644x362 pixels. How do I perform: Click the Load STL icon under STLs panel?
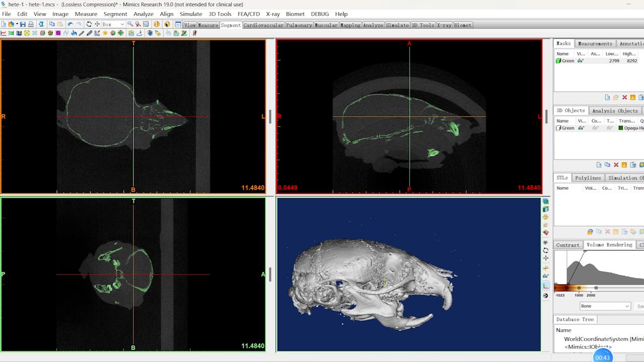(x=590, y=232)
